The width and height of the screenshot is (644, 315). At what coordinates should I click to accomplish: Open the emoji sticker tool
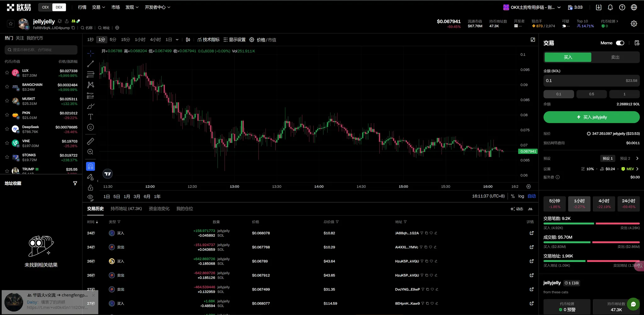pos(91,127)
